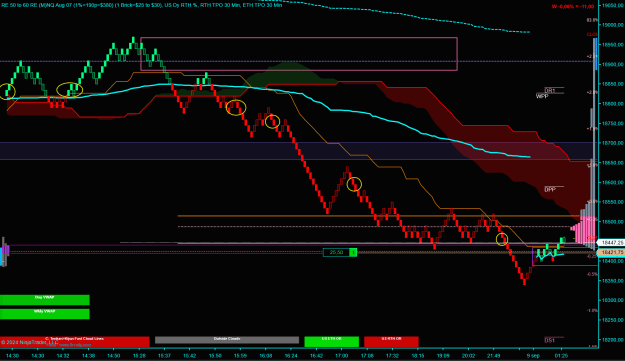Viewport: 625px width, 361px height.
Task: Click the 18447.25 current price marker
Action: [x=611, y=242]
